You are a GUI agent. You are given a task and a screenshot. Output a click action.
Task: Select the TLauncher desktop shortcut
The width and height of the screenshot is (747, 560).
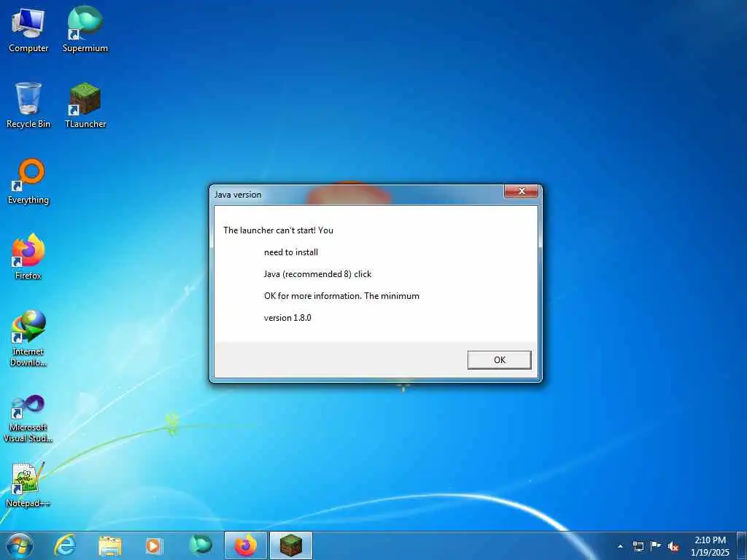(85, 105)
